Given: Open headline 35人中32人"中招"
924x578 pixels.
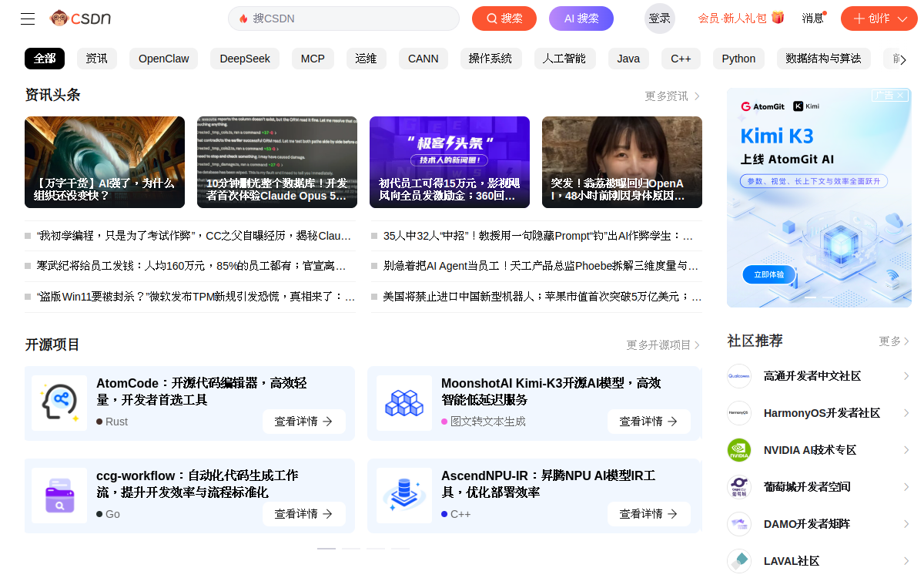Looking at the screenshot, I should coord(538,236).
